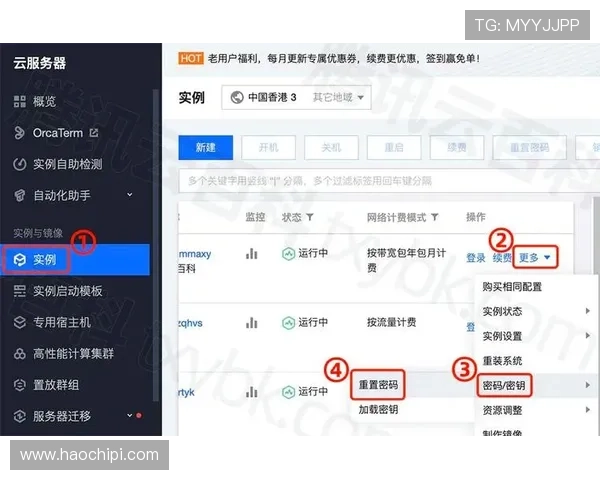Click the sidebar vertical scrollbar

coord(155,245)
